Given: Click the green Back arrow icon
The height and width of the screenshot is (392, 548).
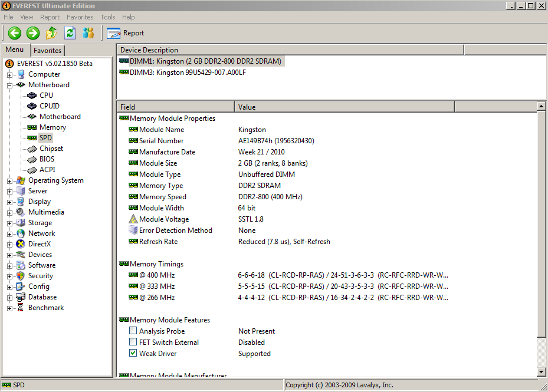Looking at the screenshot, I should [15, 33].
